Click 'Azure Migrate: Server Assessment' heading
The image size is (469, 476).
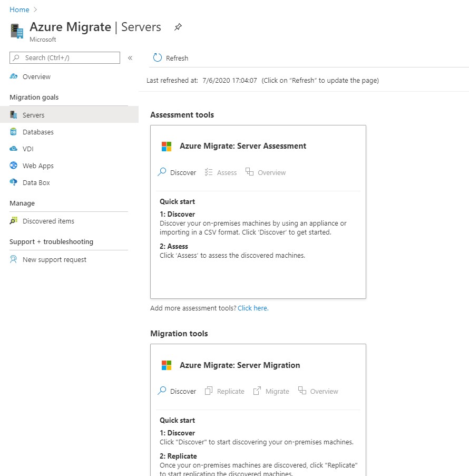point(243,146)
